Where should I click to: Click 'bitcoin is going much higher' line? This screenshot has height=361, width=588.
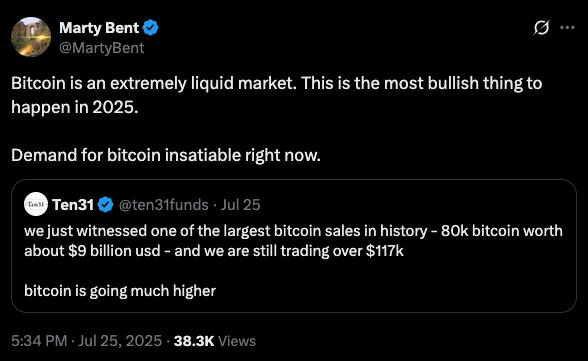[120, 291]
